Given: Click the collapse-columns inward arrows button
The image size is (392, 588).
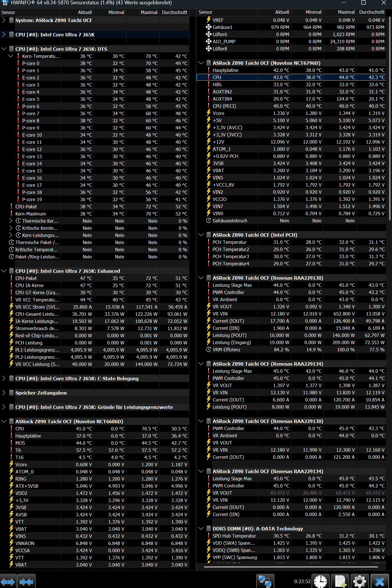Looking at the screenshot, I should tap(26, 582).
